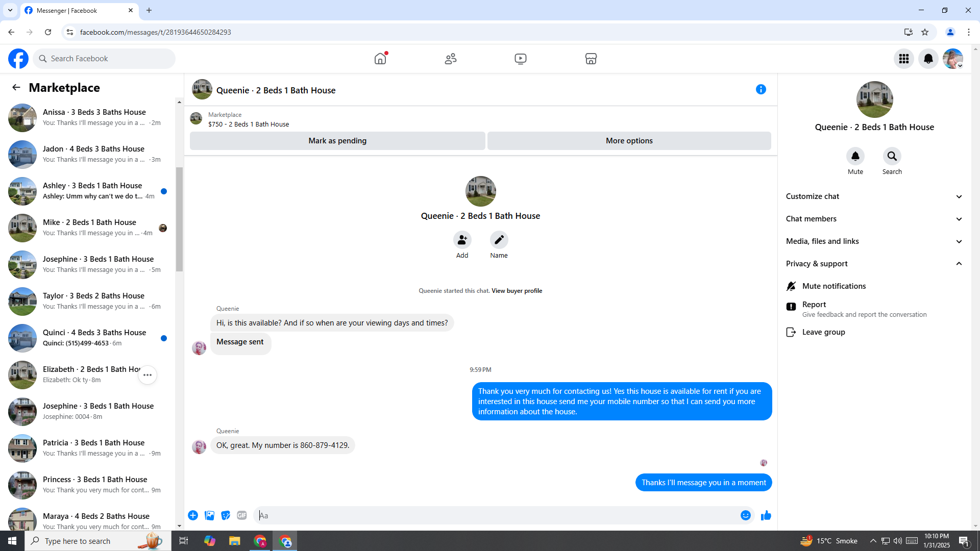The height and width of the screenshot is (551, 980).
Task: Click the Mark as pending button
Action: click(337, 141)
